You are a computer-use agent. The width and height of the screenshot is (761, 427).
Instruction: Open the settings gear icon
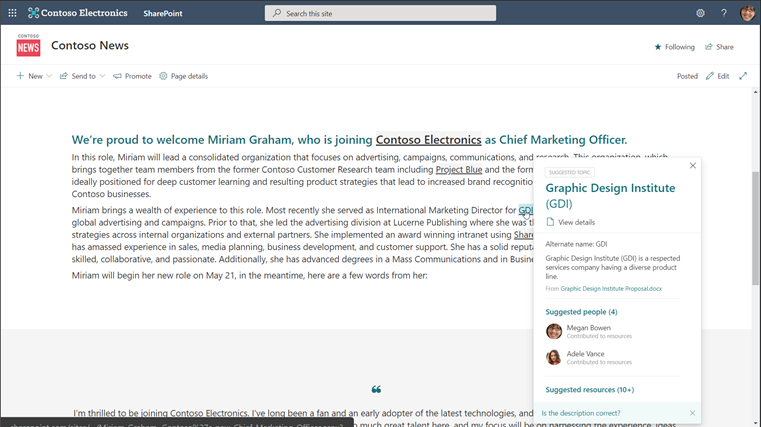pos(700,13)
